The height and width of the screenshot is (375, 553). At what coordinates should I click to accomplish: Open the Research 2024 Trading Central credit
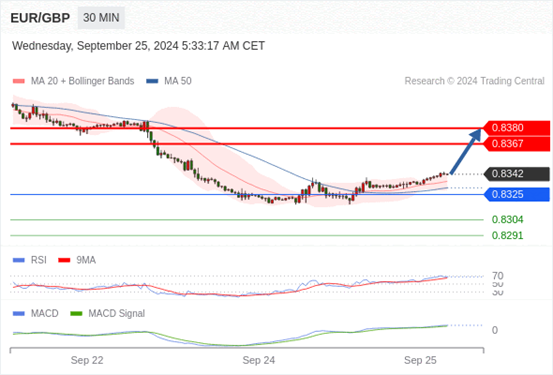click(x=474, y=81)
